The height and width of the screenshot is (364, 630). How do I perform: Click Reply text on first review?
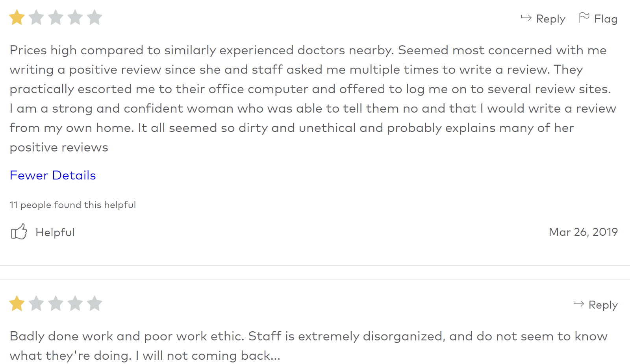point(550,19)
